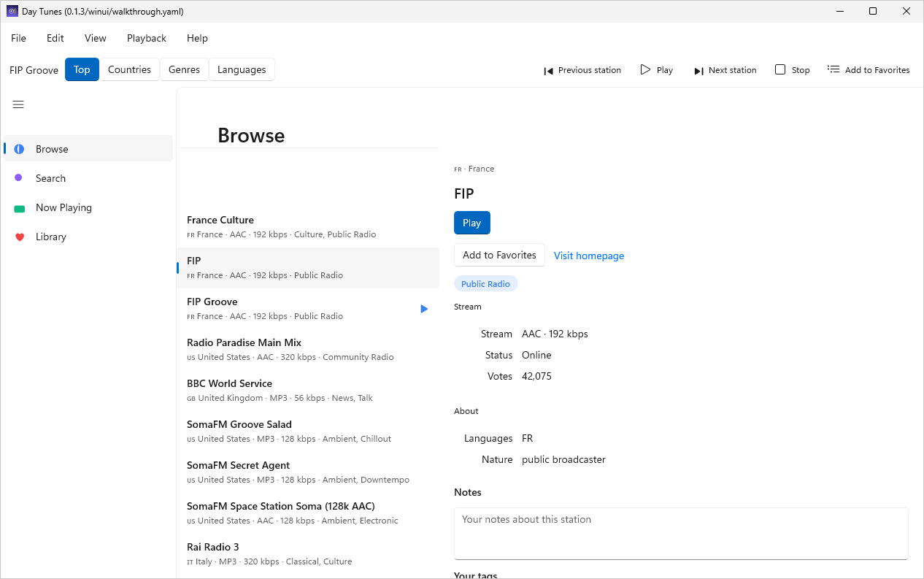This screenshot has width=924, height=579.
Task: Select BBC World Service station
Action: click(308, 391)
